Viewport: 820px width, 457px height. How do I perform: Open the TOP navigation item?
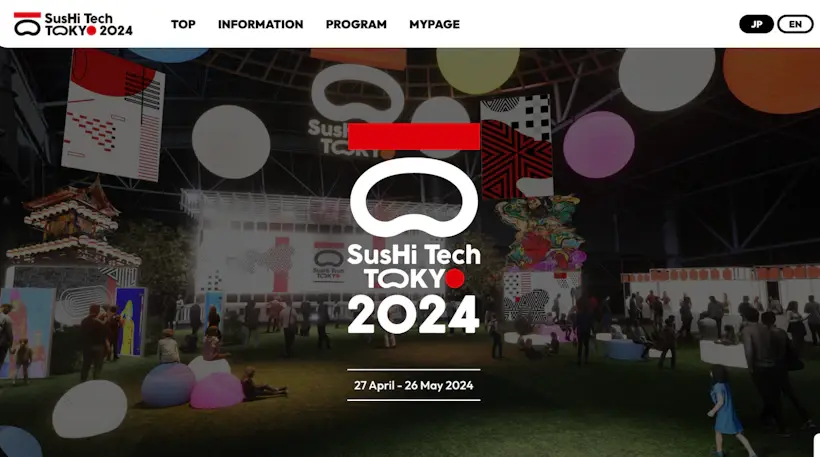click(x=183, y=24)
